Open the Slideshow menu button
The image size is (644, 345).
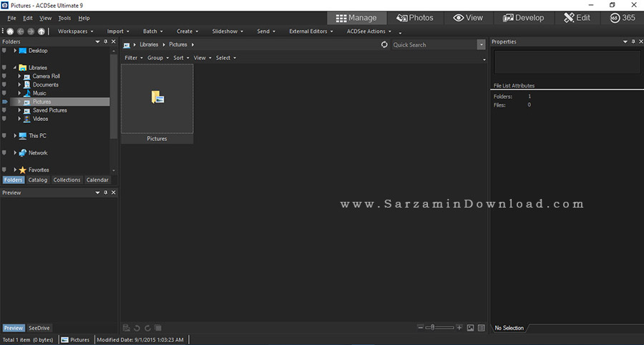(228, 31)
